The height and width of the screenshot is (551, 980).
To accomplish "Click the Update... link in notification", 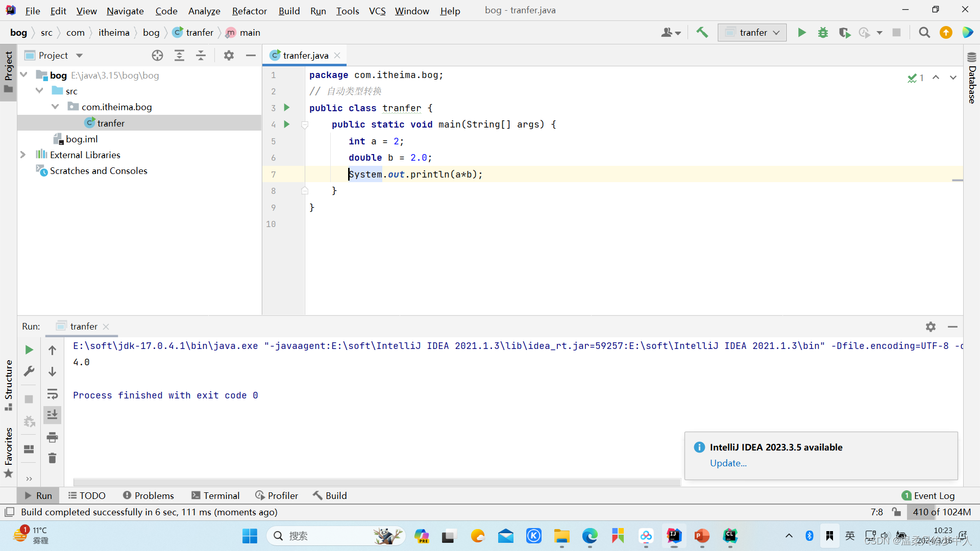I will pyautogui.click(x=728, y=463).
